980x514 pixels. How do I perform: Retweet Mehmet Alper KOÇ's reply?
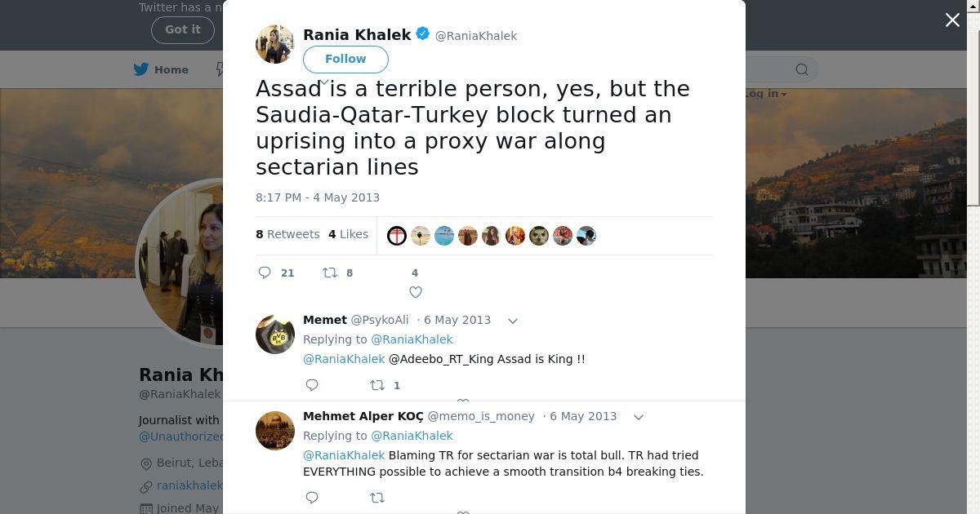377,498
